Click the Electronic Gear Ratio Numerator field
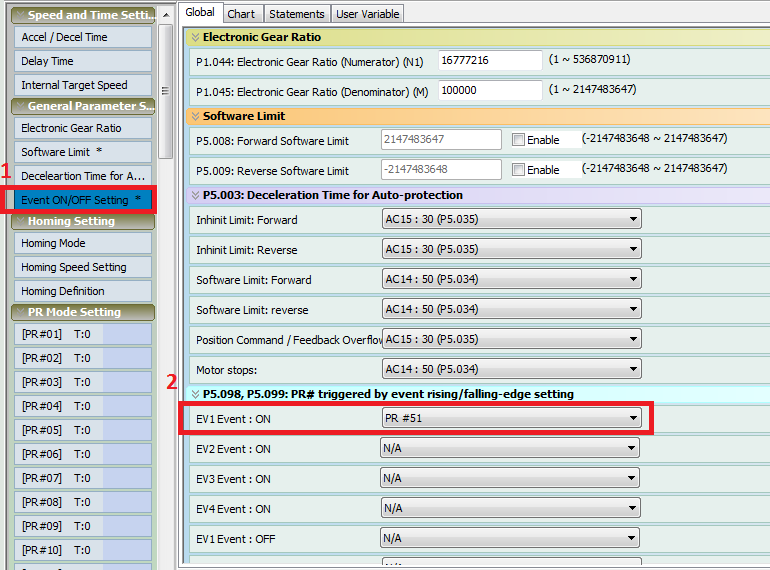 pos(489,61)
